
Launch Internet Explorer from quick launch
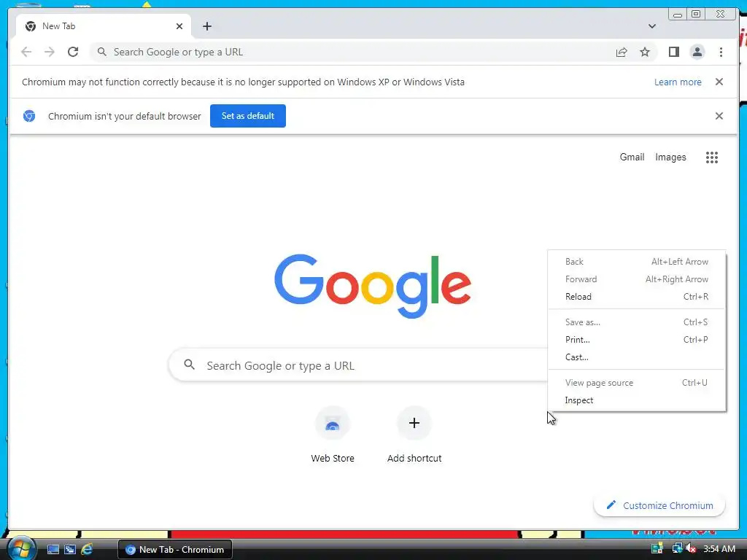tap(87, 550)
